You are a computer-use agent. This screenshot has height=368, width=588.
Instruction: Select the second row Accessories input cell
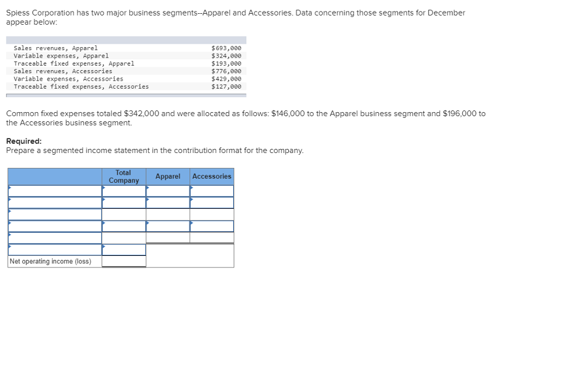212,203
